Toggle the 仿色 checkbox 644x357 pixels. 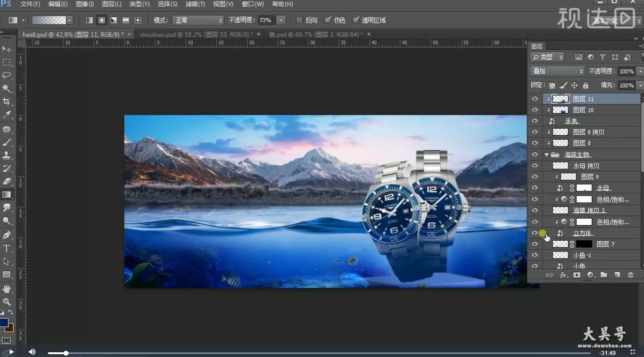point(328,20)
